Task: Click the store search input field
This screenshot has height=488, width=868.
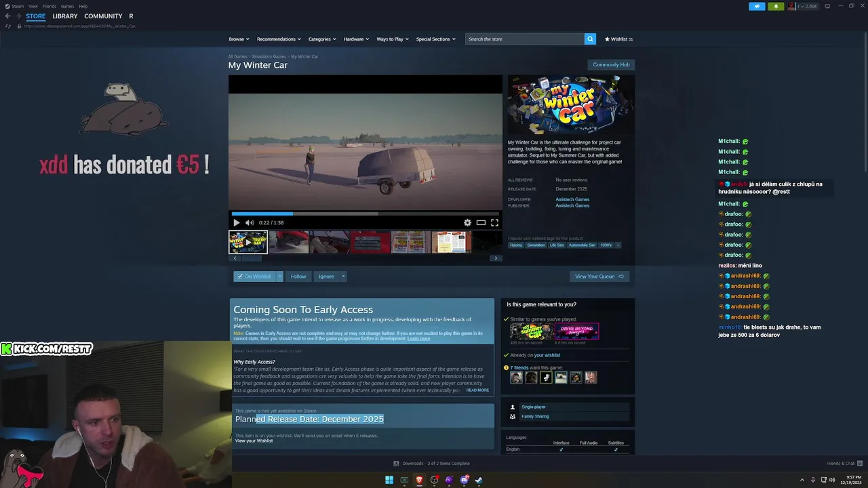Action: pos(525,39)
